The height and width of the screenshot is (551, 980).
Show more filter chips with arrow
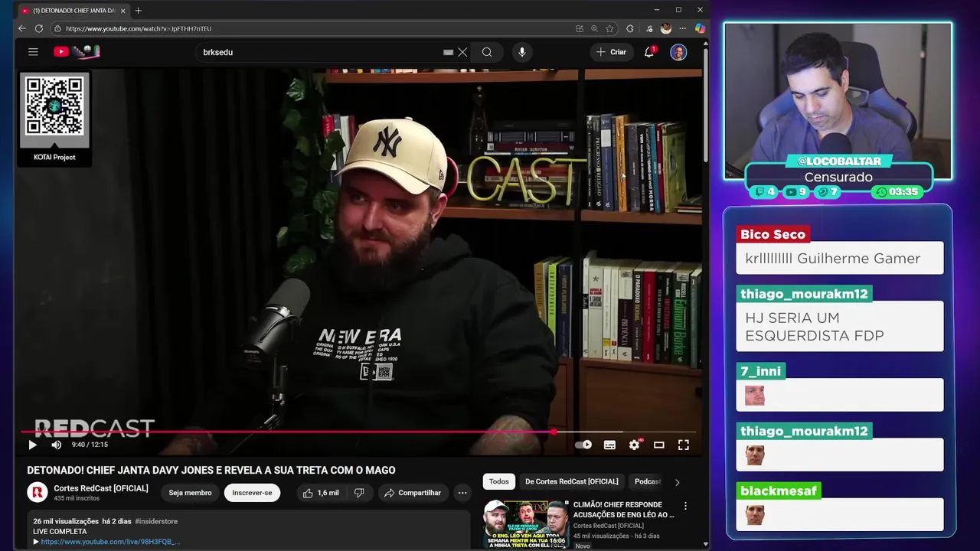click(677, 482)
